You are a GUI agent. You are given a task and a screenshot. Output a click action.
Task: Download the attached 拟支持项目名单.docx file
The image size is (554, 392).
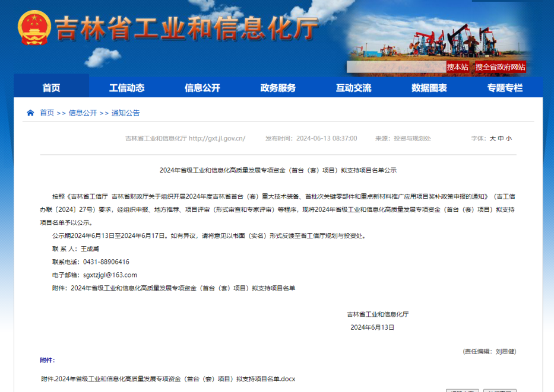pos(168,378)
